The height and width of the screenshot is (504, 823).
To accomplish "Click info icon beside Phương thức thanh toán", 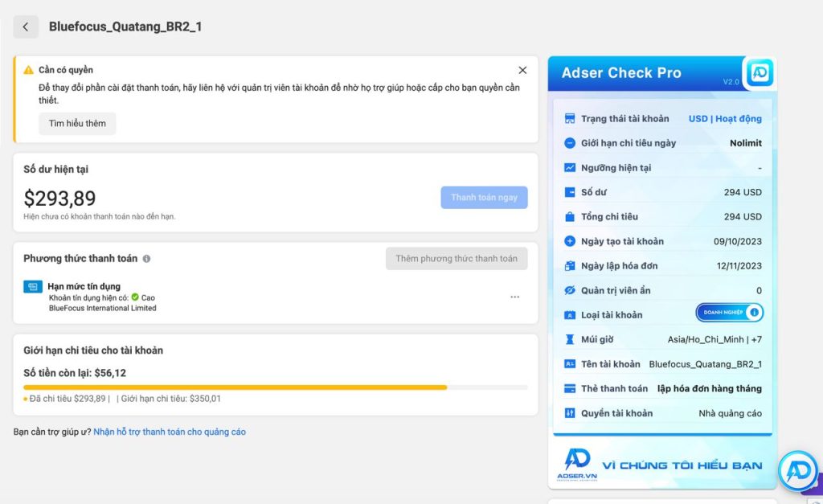I will 146,259.
